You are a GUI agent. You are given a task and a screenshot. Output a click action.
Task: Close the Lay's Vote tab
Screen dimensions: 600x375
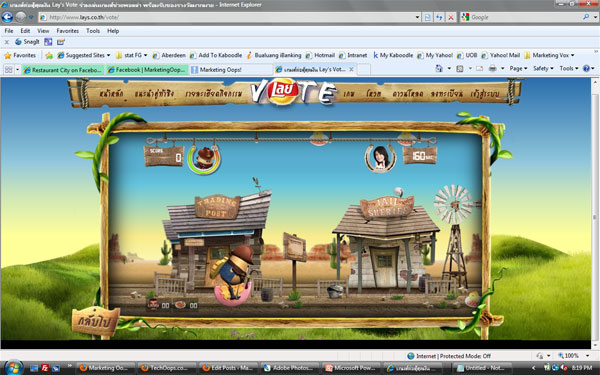point(351,69)
